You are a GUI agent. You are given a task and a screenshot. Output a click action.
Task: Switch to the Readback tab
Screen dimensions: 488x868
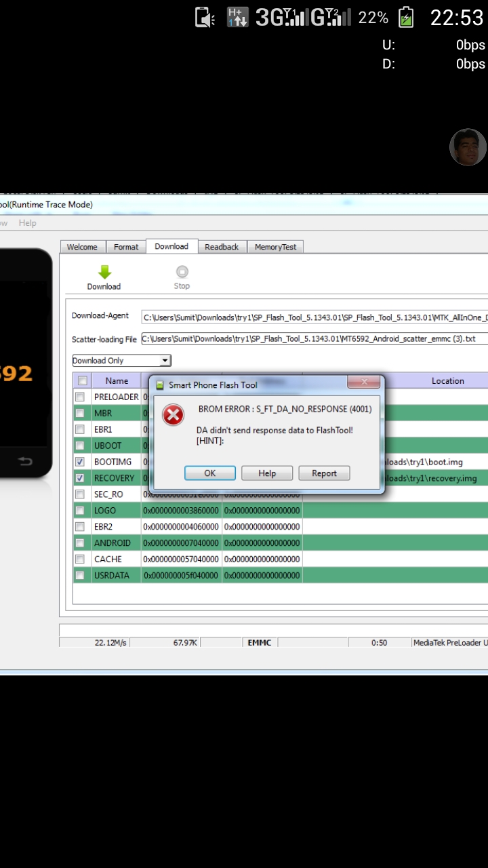click(222, 247)
